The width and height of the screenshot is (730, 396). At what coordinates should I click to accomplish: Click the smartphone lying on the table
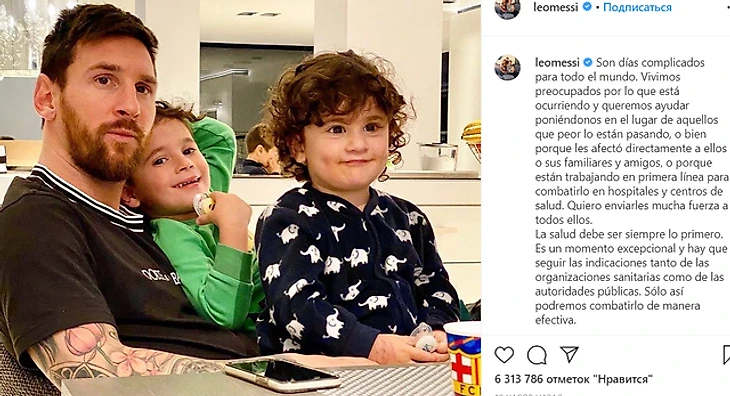point(283,375)
